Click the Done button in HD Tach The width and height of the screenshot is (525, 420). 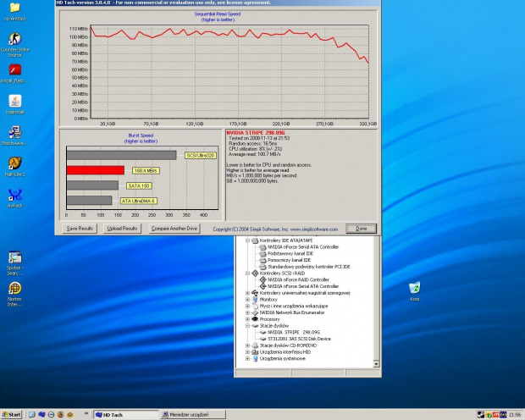pos(362,229)
